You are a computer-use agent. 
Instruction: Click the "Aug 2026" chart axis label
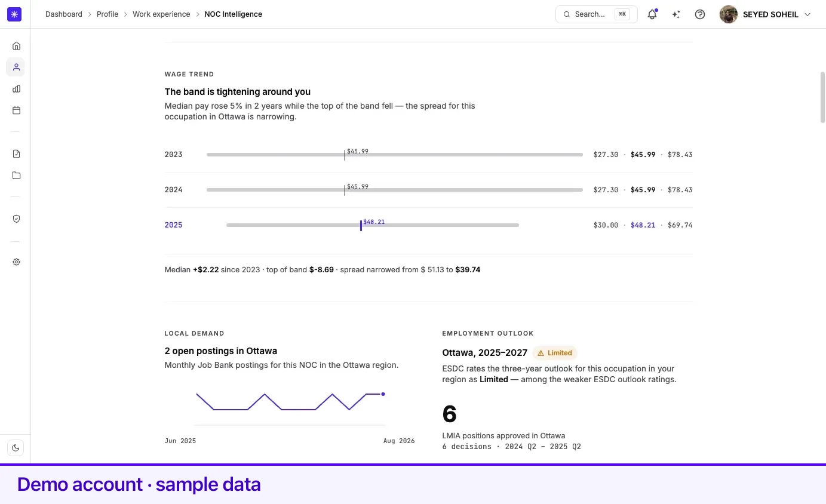click(x=399, y=441)
